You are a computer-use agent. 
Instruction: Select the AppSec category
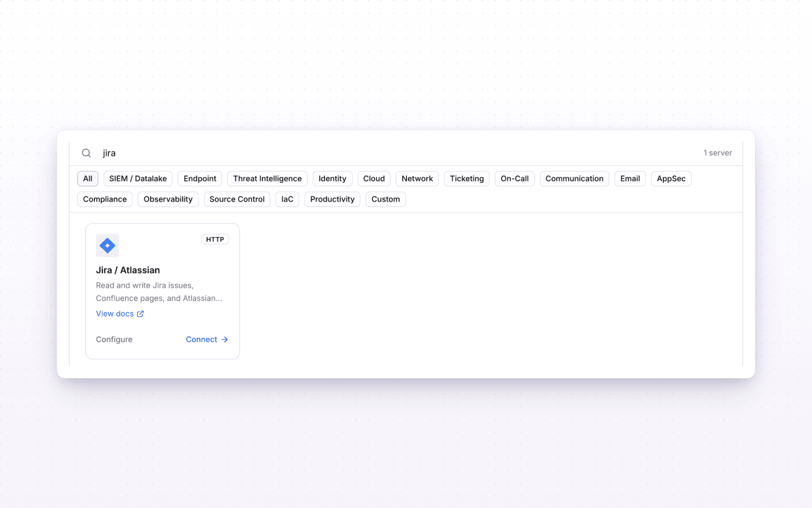671,179
